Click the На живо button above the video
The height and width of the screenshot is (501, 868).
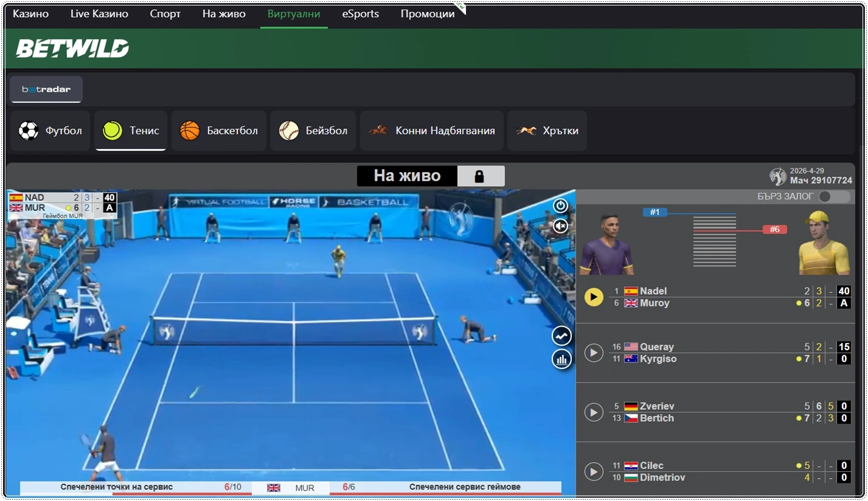tap(407, 176)
